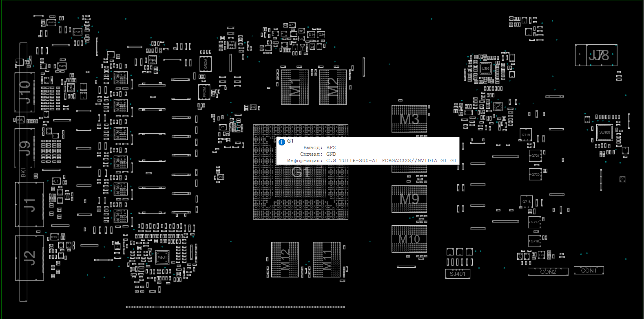The image size is (644, 319).
Task: Click connector CON2
Action: (x=548, y=272)
